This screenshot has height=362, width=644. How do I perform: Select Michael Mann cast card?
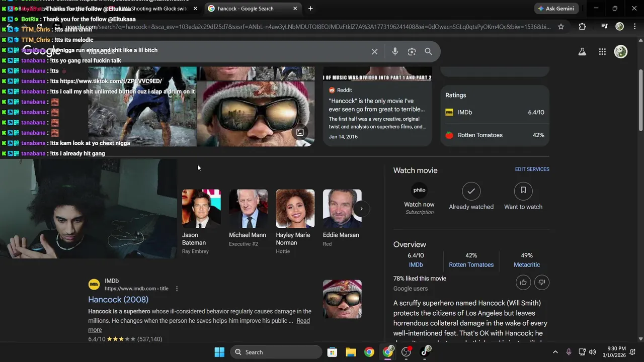coord(248,218)
